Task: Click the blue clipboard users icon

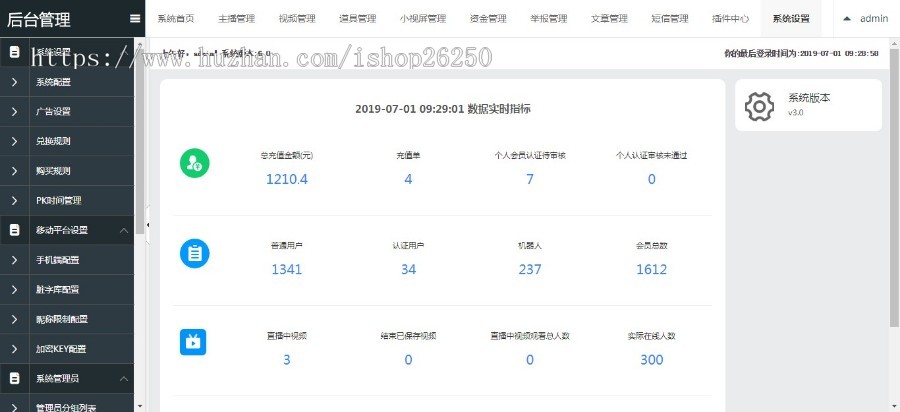Action: [x=194, y=253]
